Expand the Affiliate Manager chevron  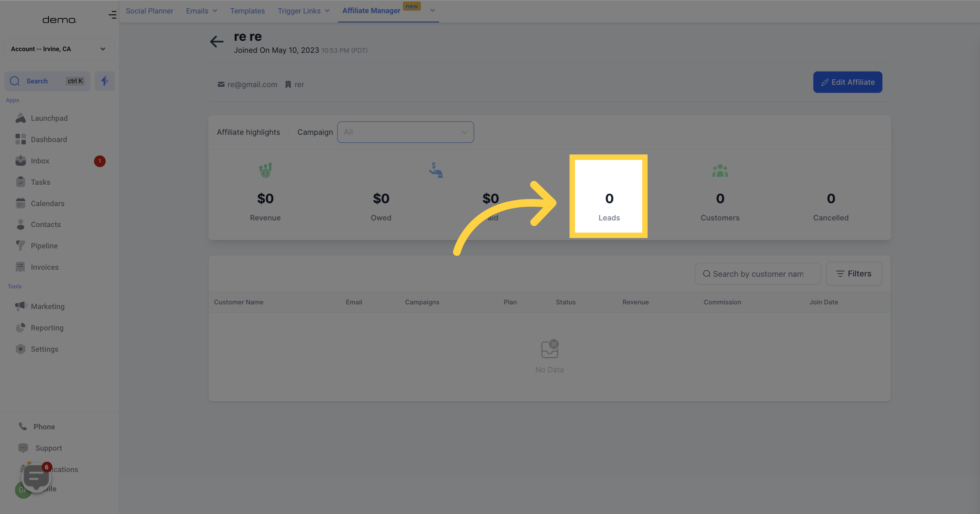pos(432,11)
